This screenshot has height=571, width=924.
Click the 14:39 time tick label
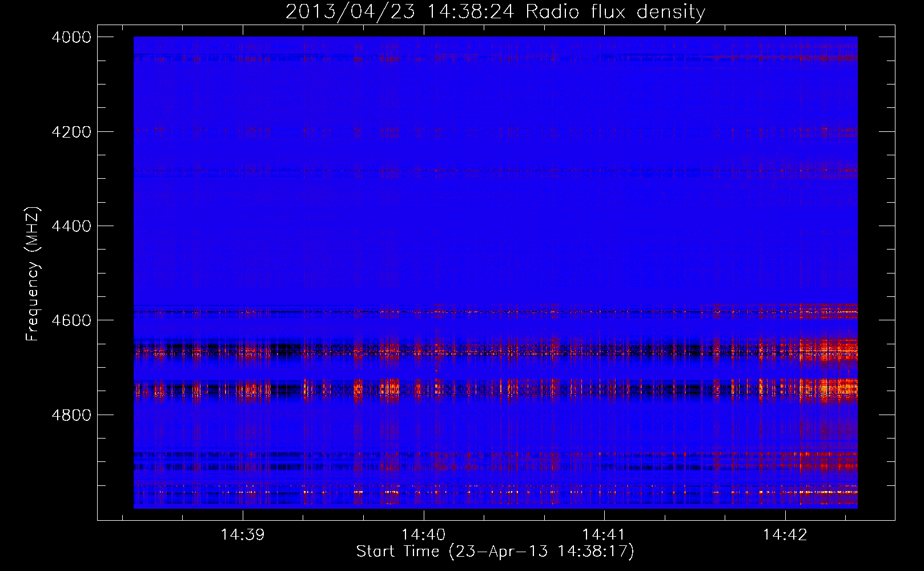coord(243,535)
